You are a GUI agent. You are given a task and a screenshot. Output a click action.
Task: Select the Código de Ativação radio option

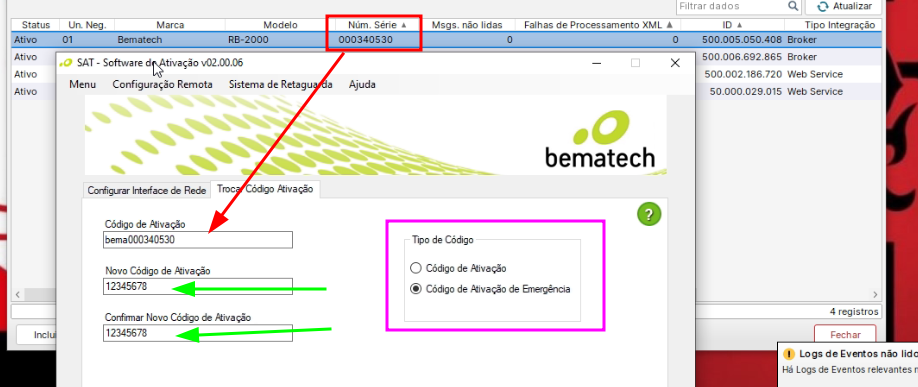pos(416,268)
